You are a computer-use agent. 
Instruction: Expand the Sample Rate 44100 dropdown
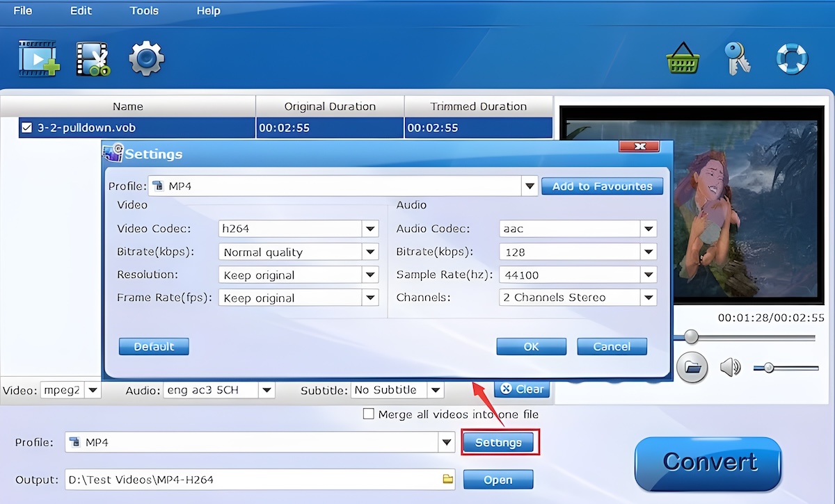click(x=649, y=275)
